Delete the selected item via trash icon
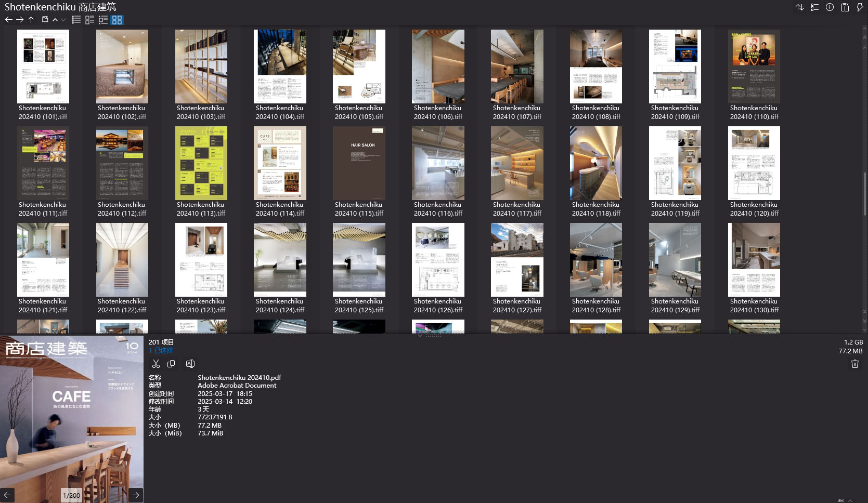The width and height of the screenshot is (868, 503). pyautogui.click(x=854, y=364)
